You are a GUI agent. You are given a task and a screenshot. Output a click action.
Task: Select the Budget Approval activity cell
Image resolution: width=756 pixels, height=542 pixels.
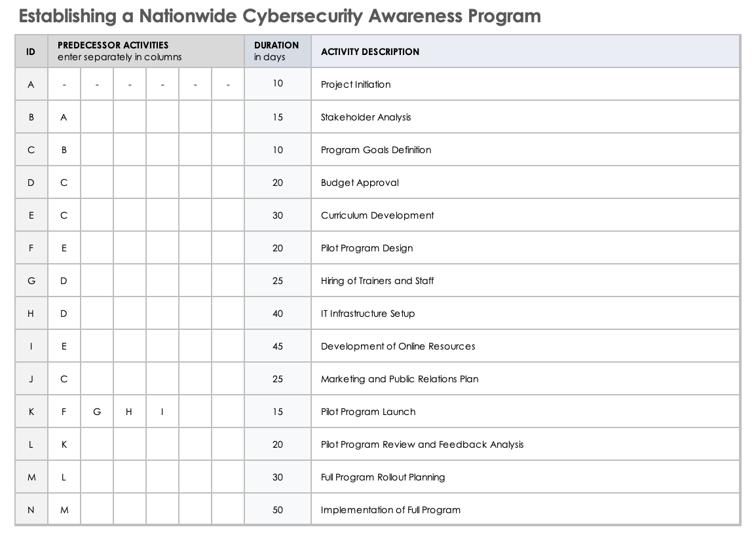click(x=360, y=183)
